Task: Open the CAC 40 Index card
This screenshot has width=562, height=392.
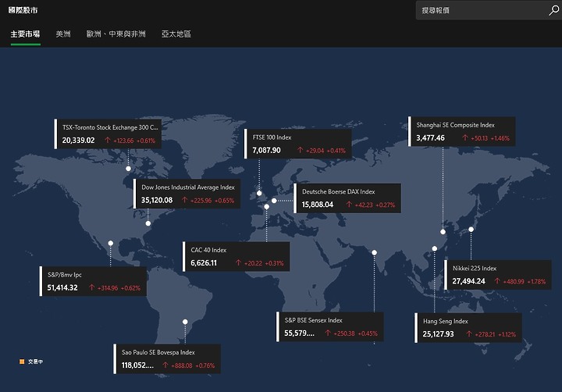Action: coord(237,256)
